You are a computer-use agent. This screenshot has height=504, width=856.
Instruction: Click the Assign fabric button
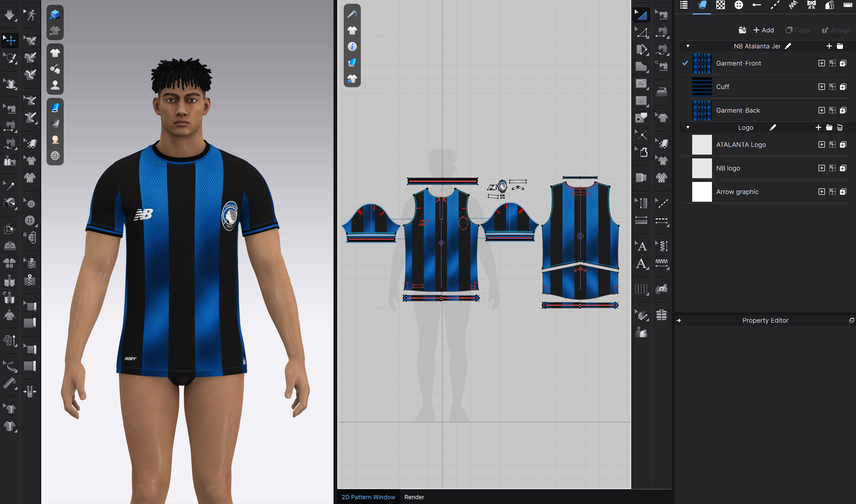(836, 30)
